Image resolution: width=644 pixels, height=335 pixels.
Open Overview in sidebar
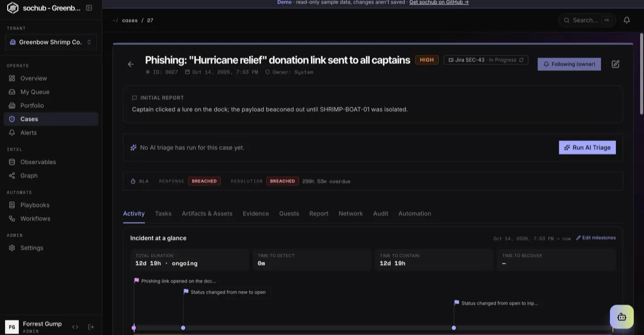(51, 78)
